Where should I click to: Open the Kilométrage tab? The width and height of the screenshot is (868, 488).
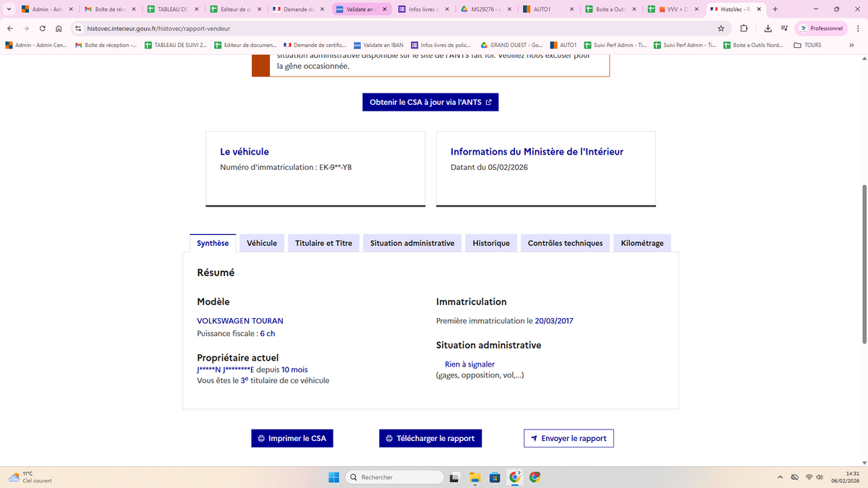pos(642,243)
